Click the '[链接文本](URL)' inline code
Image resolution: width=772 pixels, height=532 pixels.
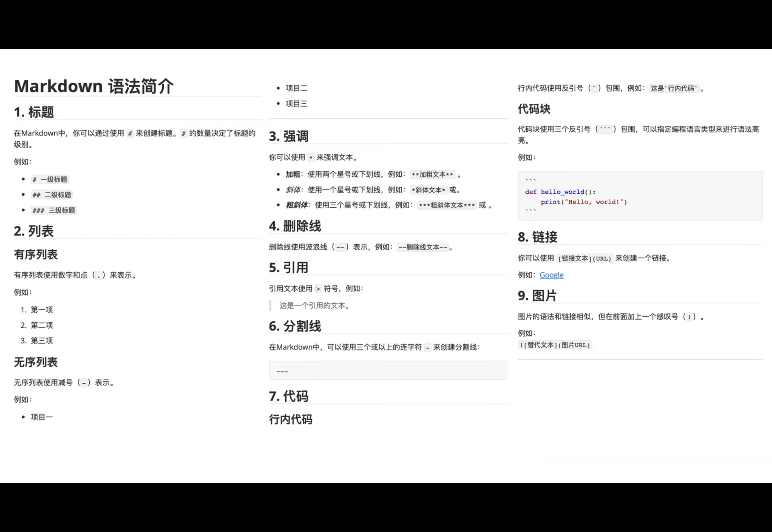(x=585, y=258)
